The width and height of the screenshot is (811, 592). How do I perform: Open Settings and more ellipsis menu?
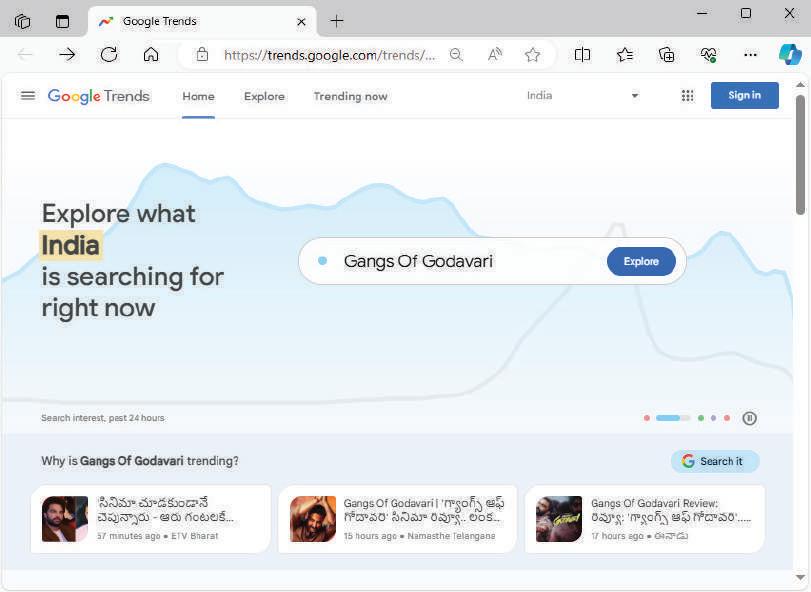[x=750, y=54]
